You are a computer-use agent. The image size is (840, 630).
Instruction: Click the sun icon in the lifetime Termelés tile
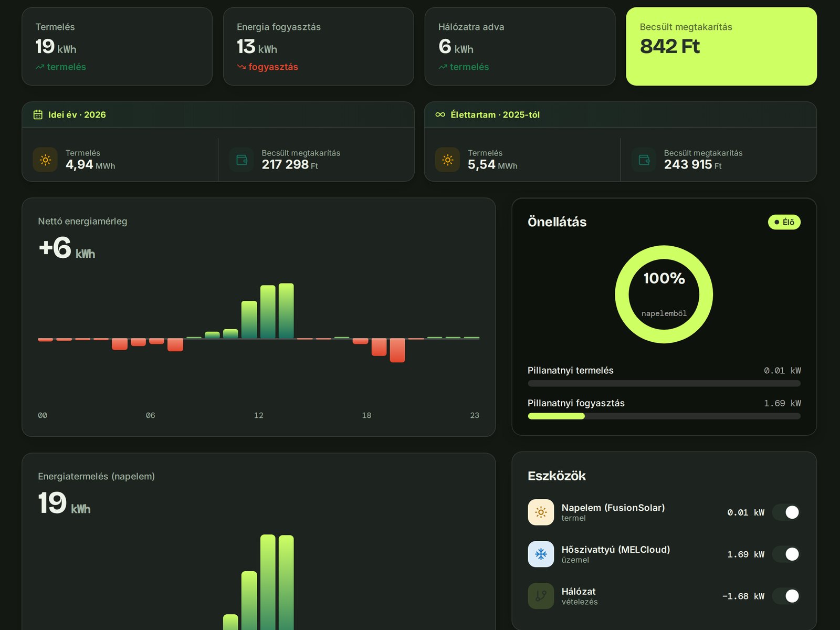[447, 160]
